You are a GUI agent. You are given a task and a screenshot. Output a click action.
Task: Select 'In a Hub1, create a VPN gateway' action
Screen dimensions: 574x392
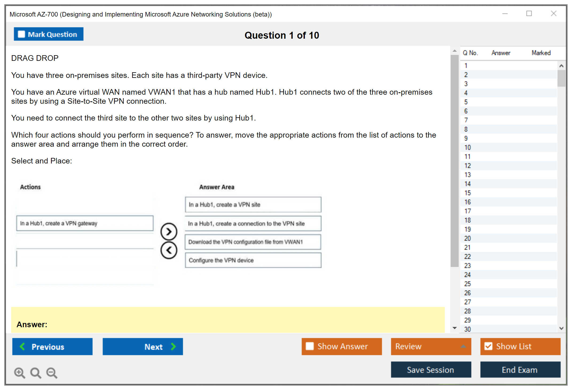tap(85, 223)
